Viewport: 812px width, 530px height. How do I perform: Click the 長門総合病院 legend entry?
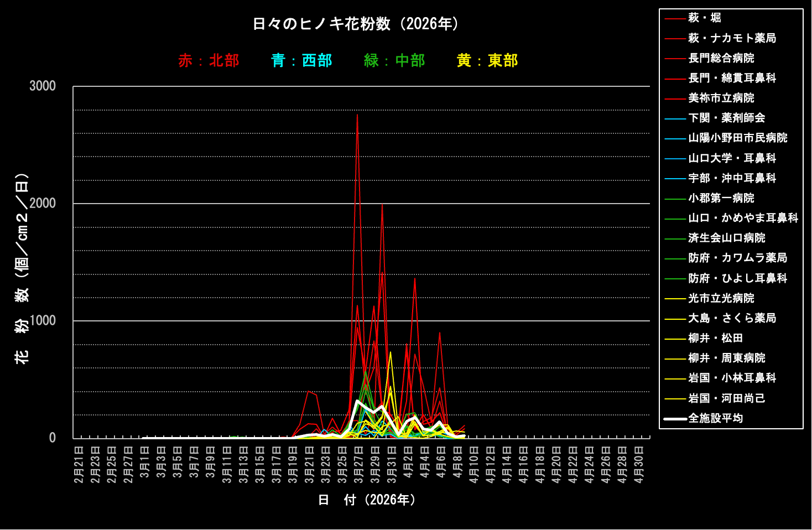pos(721,58)
